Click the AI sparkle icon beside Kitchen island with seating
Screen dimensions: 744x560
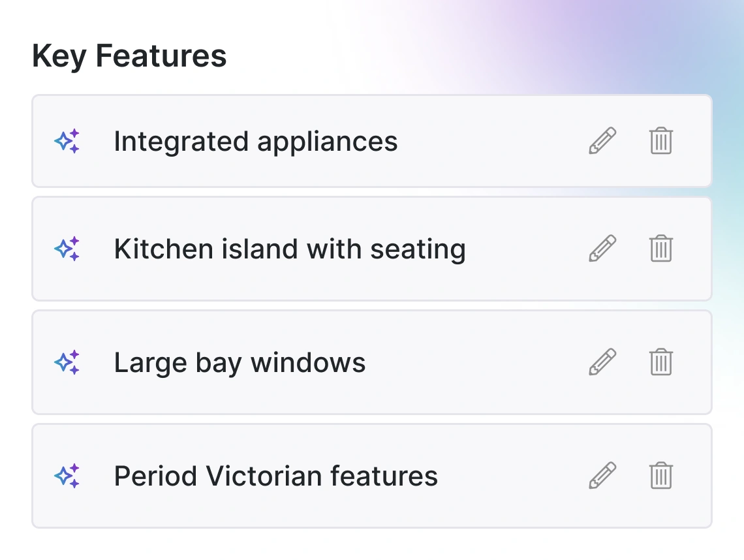(x=67, y=249)
